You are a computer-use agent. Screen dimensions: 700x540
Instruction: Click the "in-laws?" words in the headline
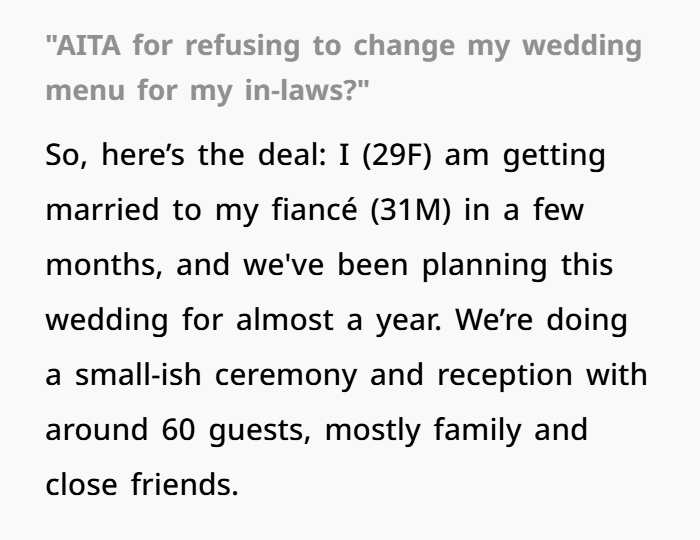click(307, 90)
